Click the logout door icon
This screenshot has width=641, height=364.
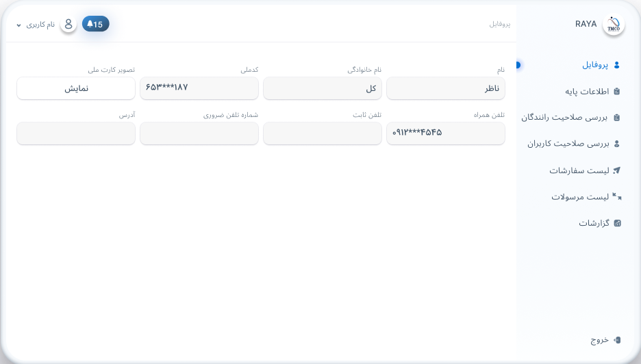click(x=616, y=340)
